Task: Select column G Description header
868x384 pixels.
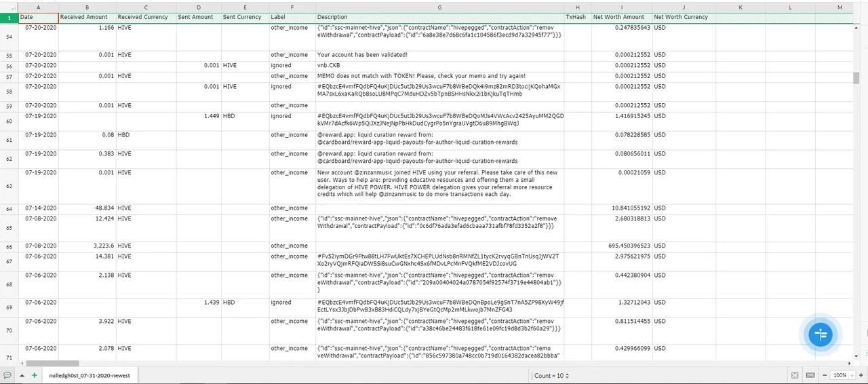Action: [x=439, y=7]
